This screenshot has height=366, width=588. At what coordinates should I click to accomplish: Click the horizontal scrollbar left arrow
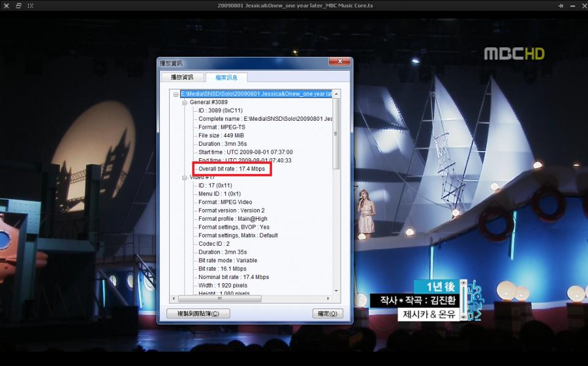click(173, 299)
